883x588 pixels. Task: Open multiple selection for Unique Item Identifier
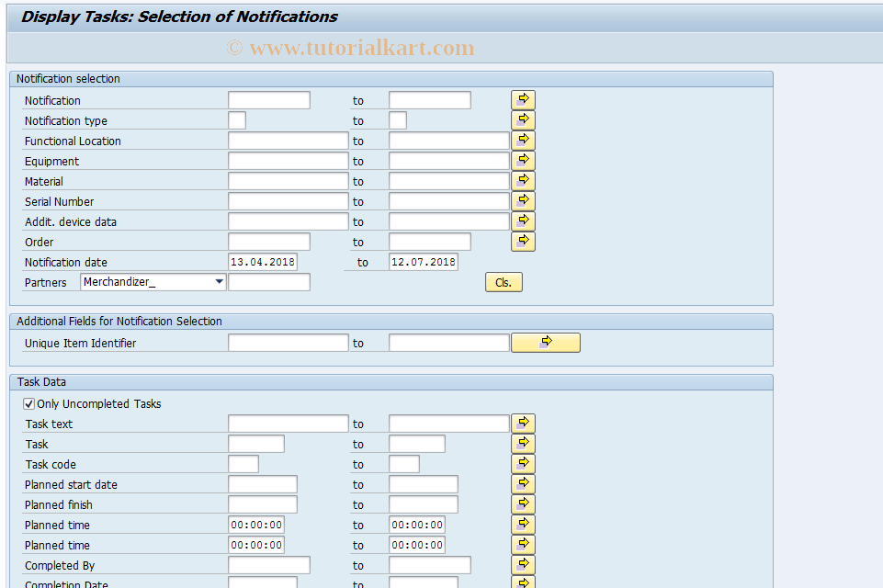[x=545, y=342]
